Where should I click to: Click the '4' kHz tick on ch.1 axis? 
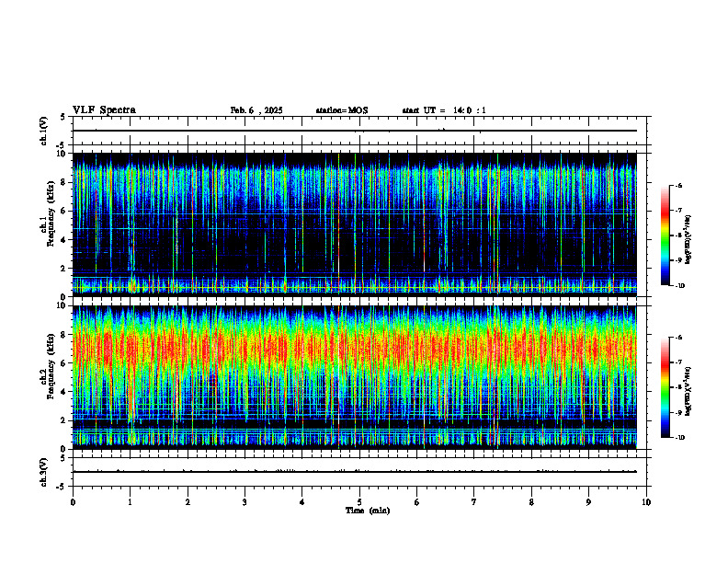(x=65, y=240)
